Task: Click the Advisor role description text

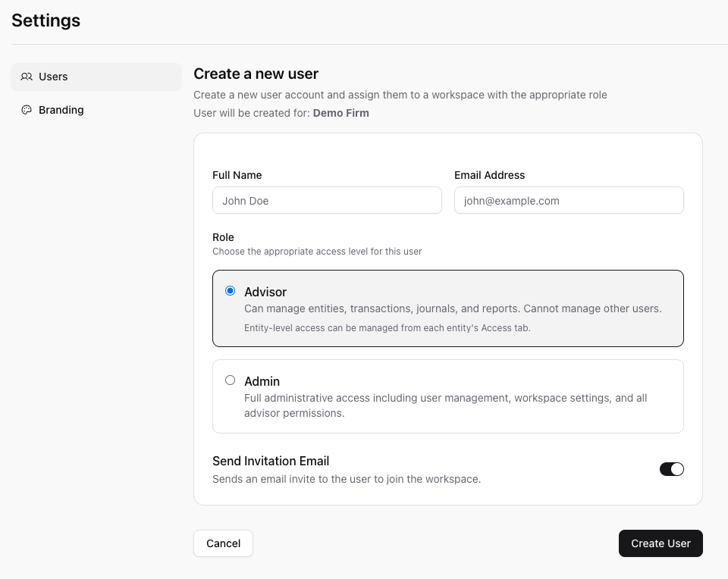Action: pos(453,308)
